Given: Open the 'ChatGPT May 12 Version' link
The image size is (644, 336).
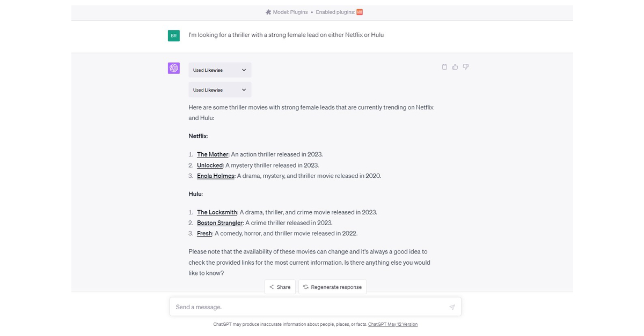Looking at the screenshot, I should (393, 324).
